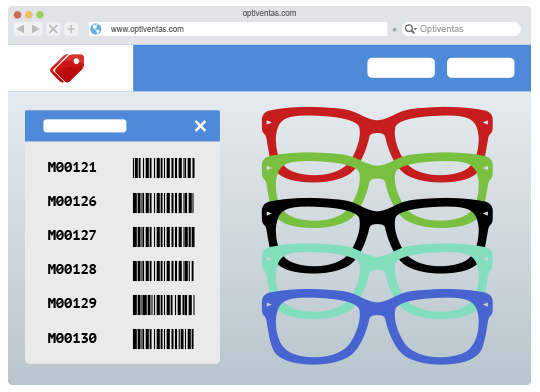
Task: Click the red price tag logo
Action: 68,68
